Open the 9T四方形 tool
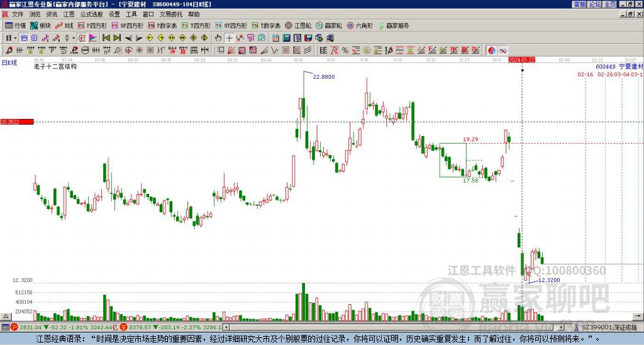Screen dimensions: 644x345 [x=231, y=25]
